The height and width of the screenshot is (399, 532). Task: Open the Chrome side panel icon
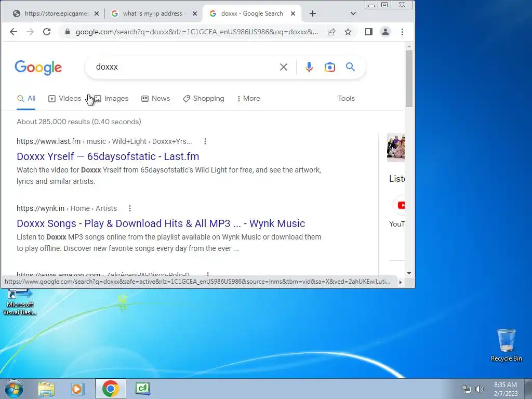369,32
